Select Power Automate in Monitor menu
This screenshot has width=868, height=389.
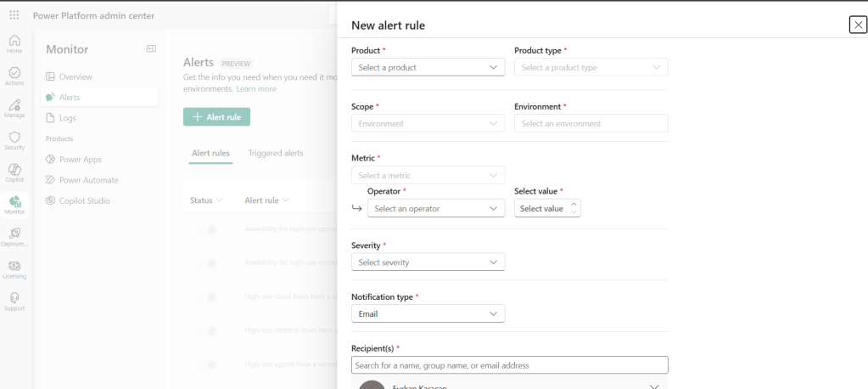[x=88, y=180]
